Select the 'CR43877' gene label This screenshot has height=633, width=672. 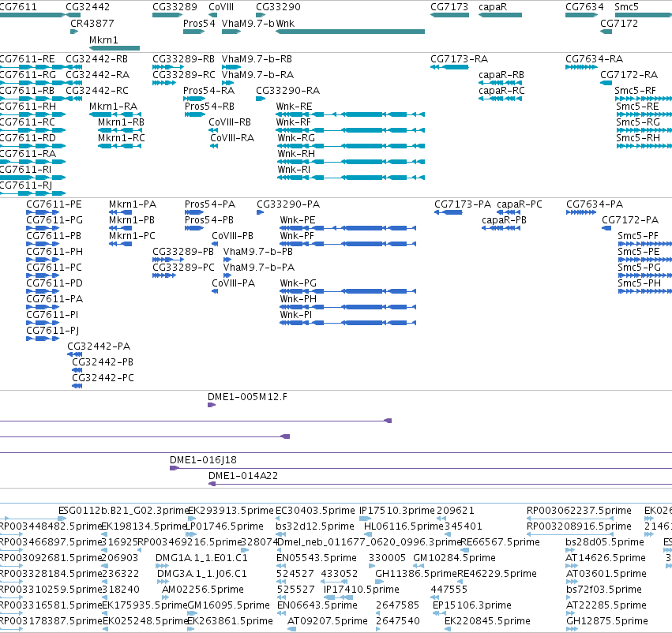pos(92,23)
